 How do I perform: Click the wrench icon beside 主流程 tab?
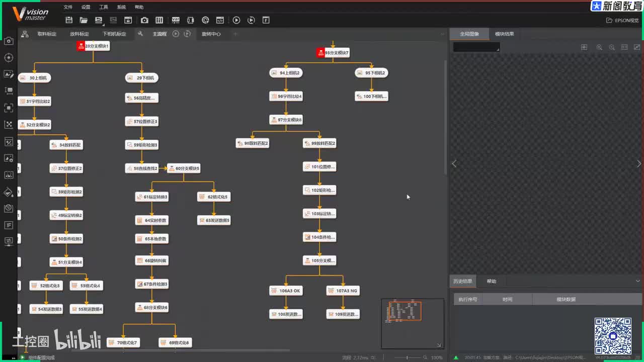pos(140,34)
